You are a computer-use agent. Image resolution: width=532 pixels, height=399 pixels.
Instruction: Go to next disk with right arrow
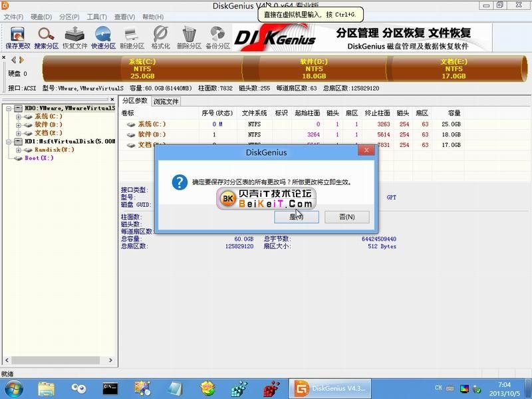(x=22, y=60)
